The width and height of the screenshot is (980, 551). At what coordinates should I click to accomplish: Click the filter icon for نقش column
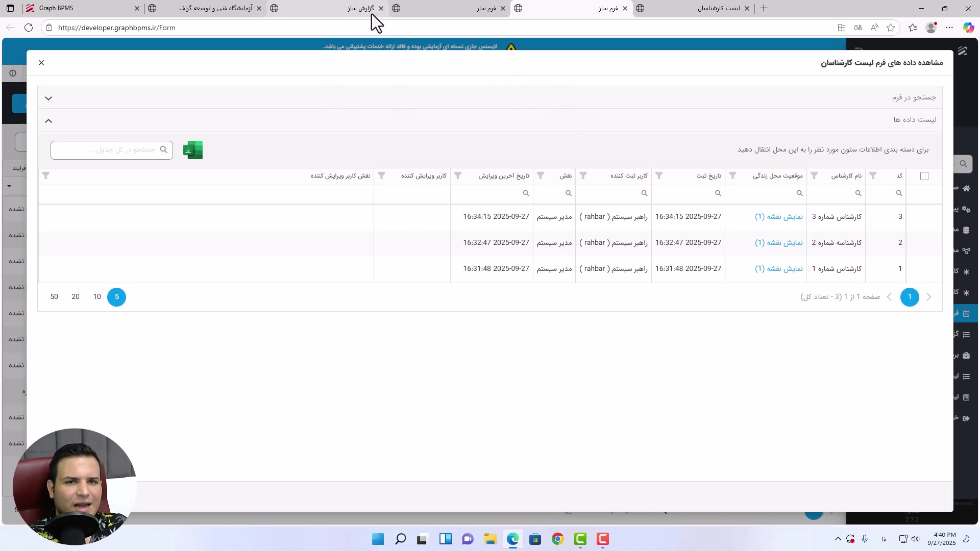pos(541,176)
